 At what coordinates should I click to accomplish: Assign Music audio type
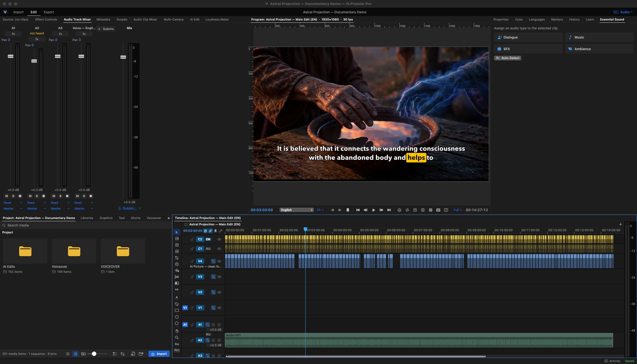point(599,37)
